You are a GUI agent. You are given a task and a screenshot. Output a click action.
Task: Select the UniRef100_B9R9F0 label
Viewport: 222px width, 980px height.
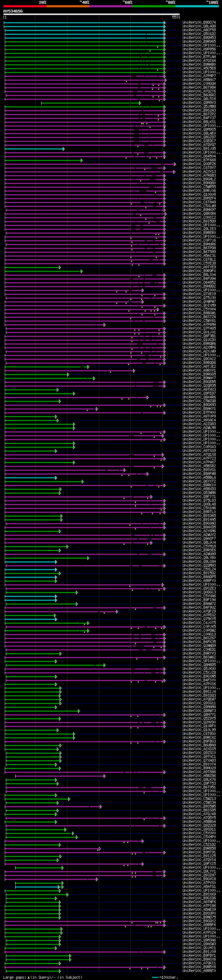coord(199,271)
